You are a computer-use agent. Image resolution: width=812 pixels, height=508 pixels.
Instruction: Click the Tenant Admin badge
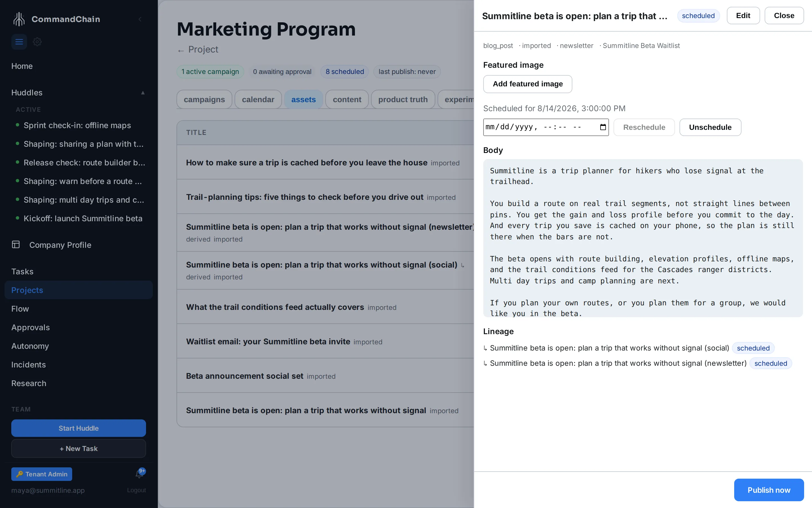tap(42, 474)
